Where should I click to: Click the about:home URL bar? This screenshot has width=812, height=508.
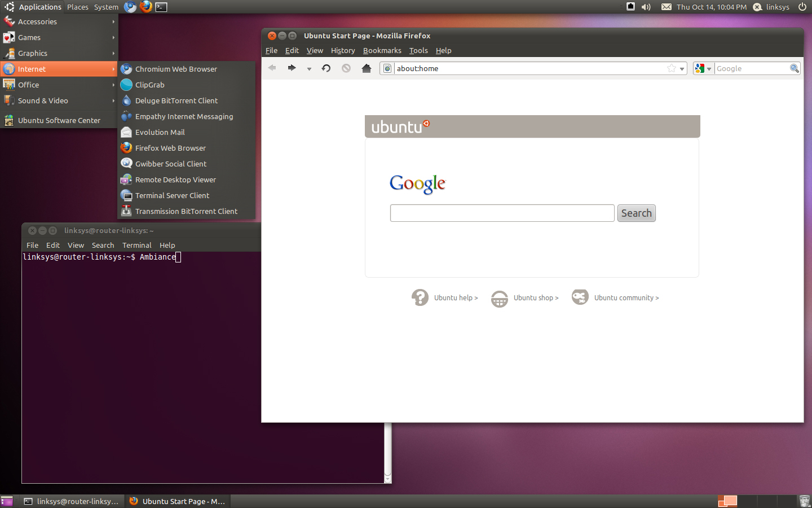[530, 68]
